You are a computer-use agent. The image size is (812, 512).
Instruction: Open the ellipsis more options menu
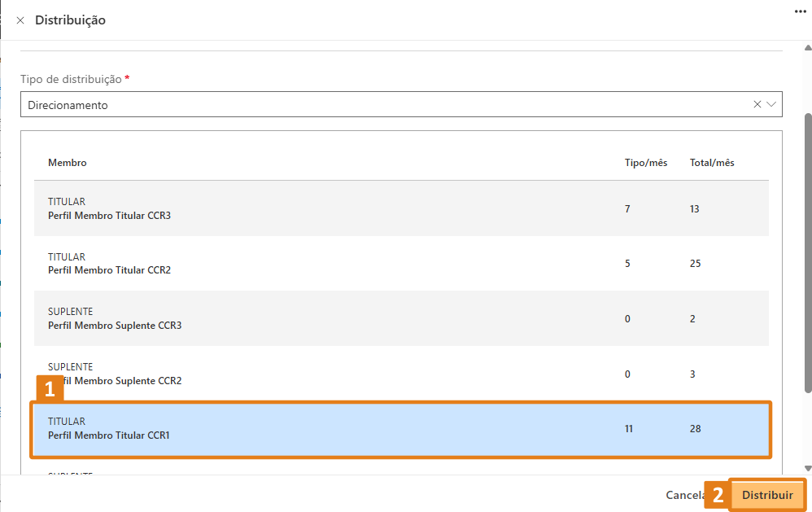point(799,11)
